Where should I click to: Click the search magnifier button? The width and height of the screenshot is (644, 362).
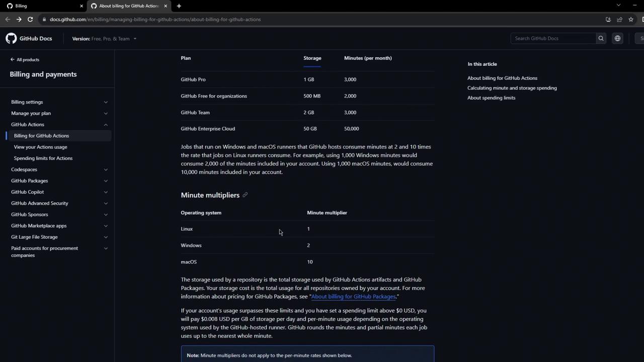pyautogui.click(x=601, y=38)
